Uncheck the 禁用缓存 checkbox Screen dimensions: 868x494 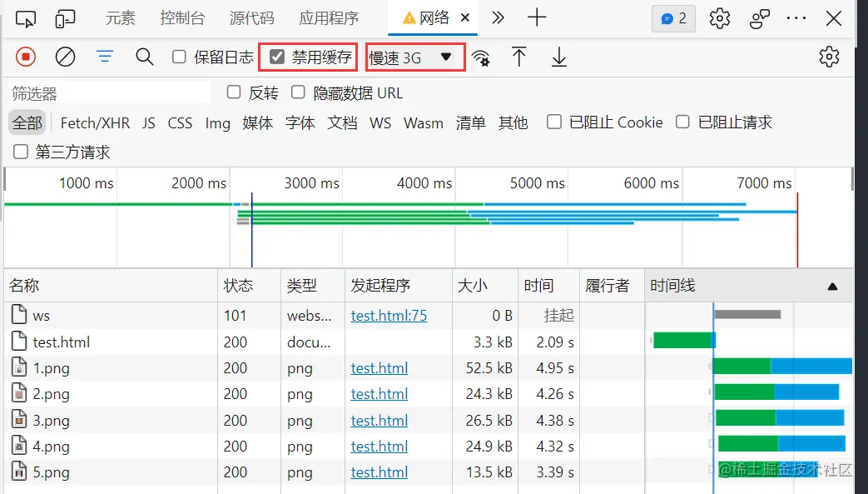coord(277,57)
